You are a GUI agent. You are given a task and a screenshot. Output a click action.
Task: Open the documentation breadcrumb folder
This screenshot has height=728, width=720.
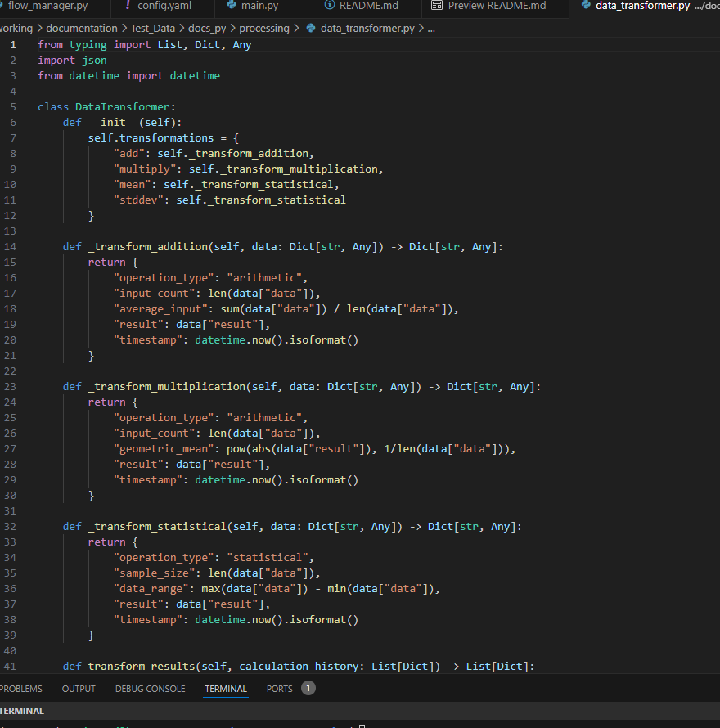tap(82, 29)
